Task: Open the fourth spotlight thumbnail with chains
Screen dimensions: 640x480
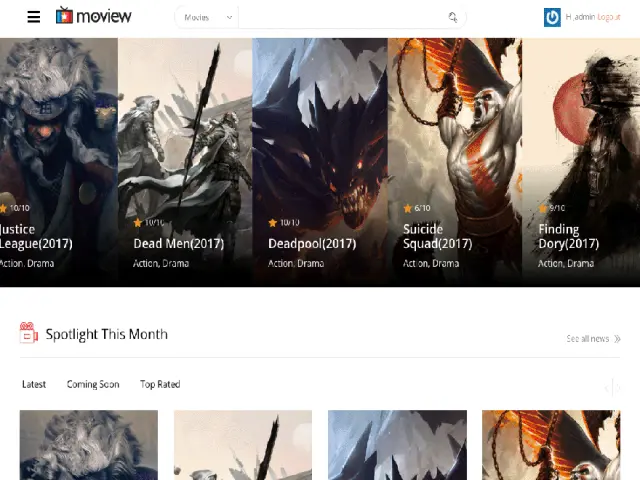Action: (x=551, y=445)
